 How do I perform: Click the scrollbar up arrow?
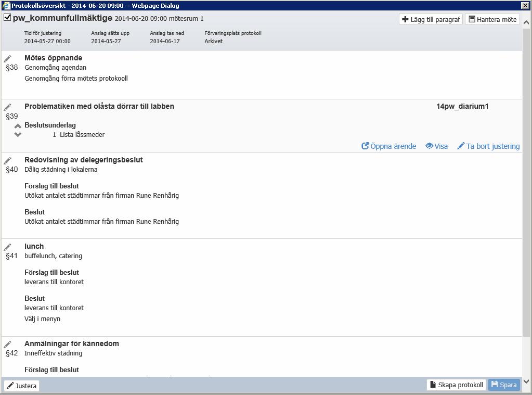[526, 22]
